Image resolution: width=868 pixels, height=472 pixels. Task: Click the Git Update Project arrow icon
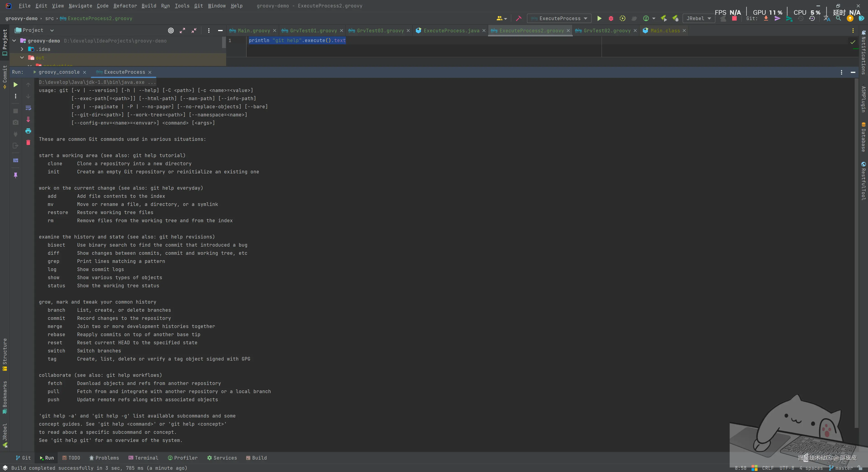click(x=766, y=19)
